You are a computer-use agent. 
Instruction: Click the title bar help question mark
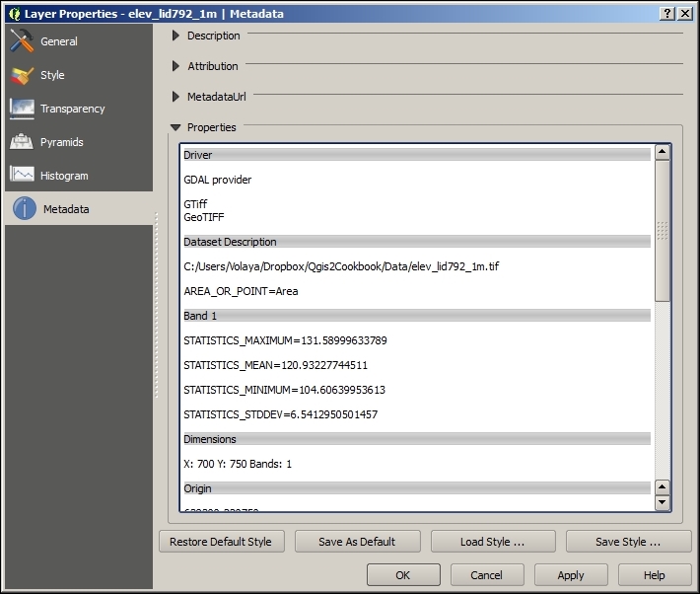pyautogui.click(x=667, y=12)
